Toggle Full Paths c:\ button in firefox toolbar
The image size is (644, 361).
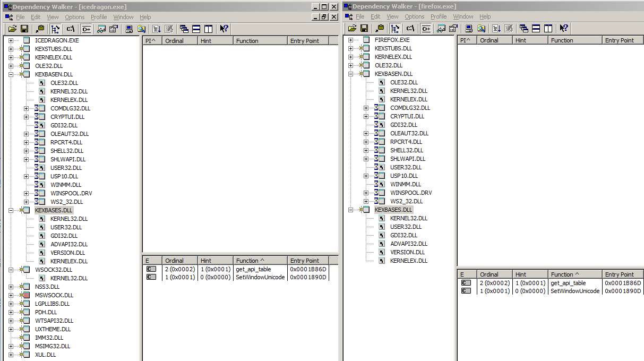click(x=410, y=29)
